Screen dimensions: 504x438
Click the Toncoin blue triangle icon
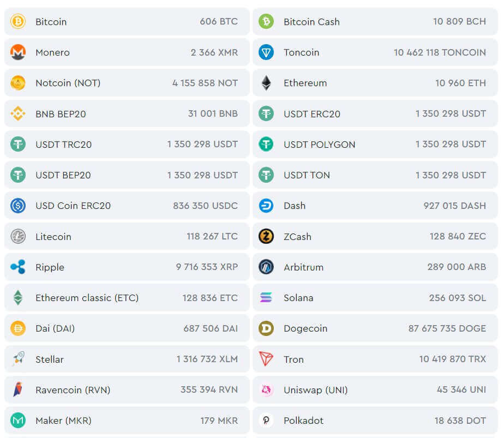(x=266, y=52)
